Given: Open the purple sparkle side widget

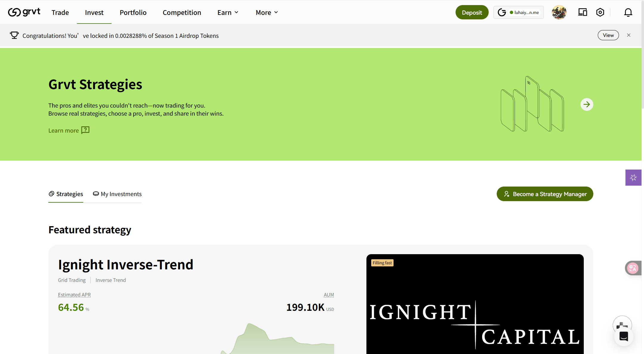Looking at the screenshot, I should pyautogui.click(x=633, y=178).
